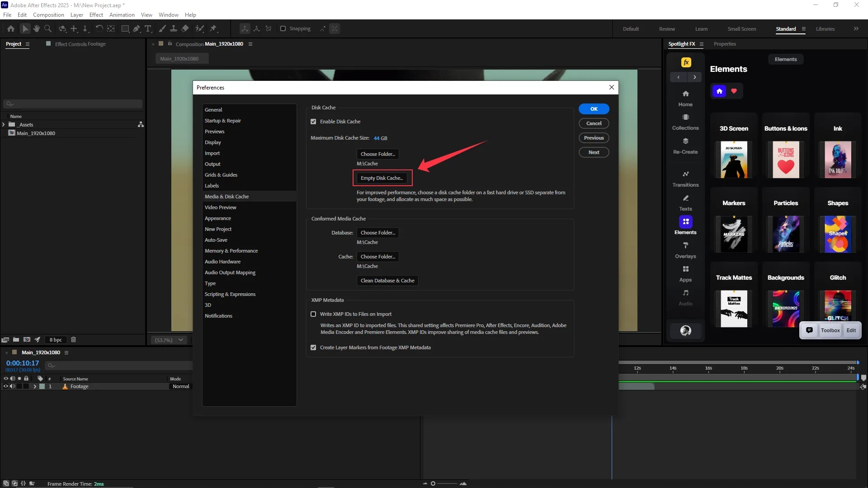Viewport: 868px width, 488px height.
Task: Select the Clone Stamp tool
Action: tap(174, 28)
